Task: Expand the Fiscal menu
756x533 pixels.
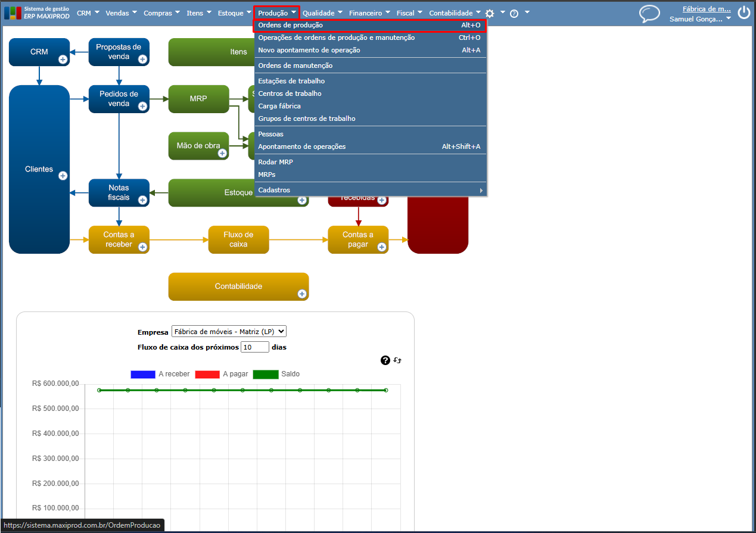Action: coord(410,13)
